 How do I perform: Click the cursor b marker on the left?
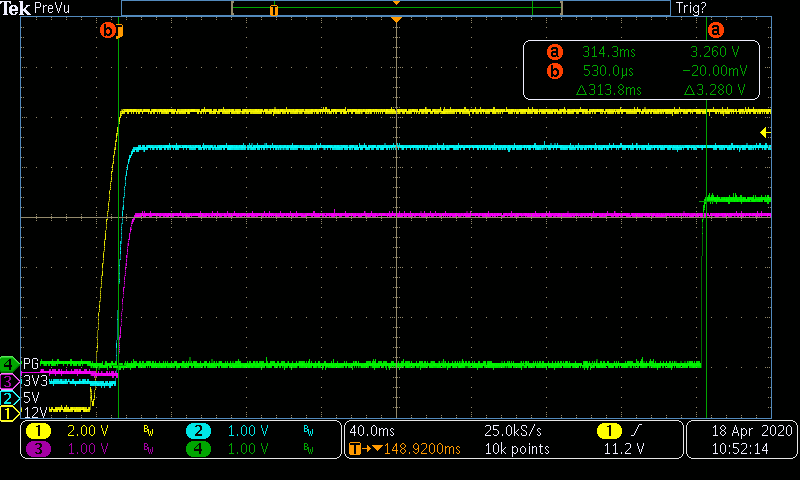tap(111, 31)
